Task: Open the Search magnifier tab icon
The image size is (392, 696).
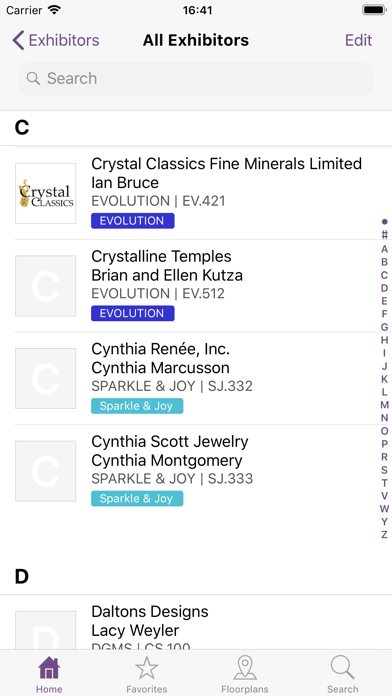Action: (342, 668)
